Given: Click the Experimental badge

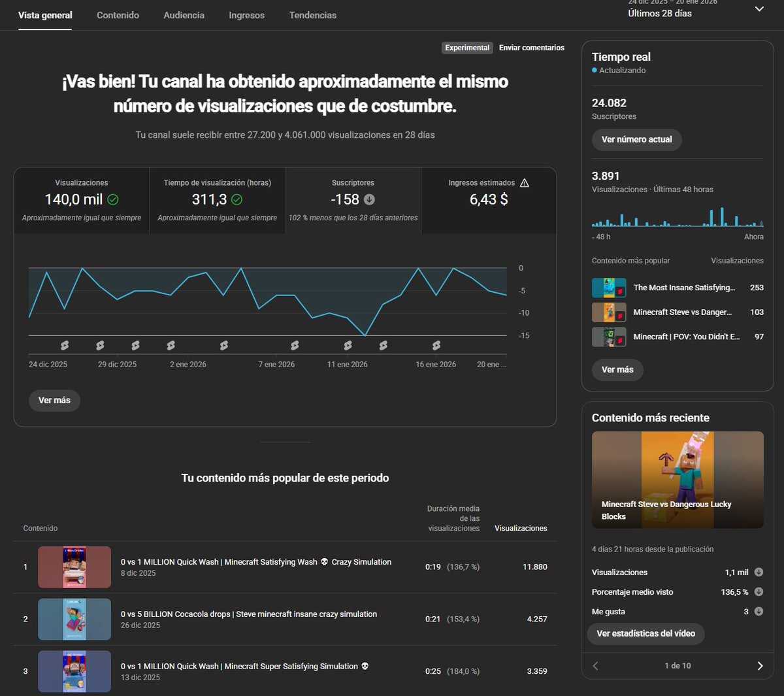Looking at the screenshot, I should click(x=466, y=48).
